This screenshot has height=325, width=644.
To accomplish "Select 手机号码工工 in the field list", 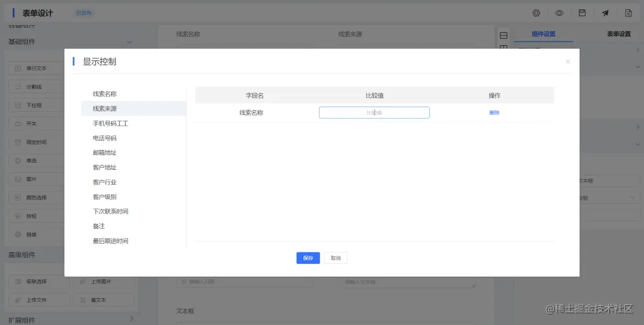I will (133, 123).
